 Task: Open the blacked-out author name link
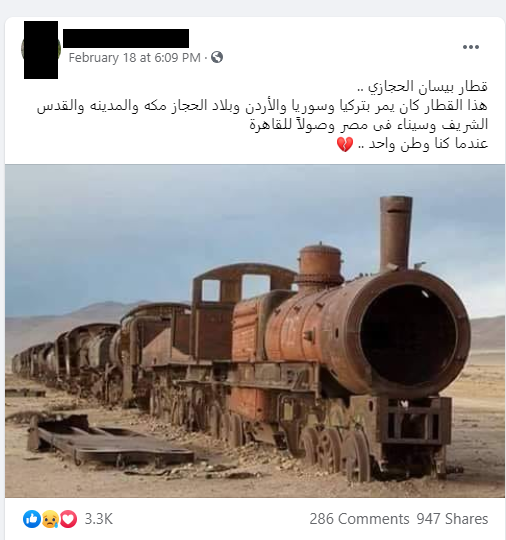[x=126, y=38]
